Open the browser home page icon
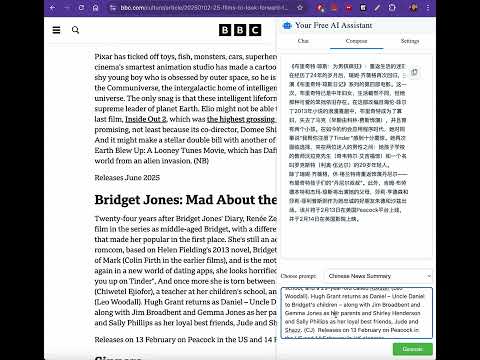 pos(95,8)
